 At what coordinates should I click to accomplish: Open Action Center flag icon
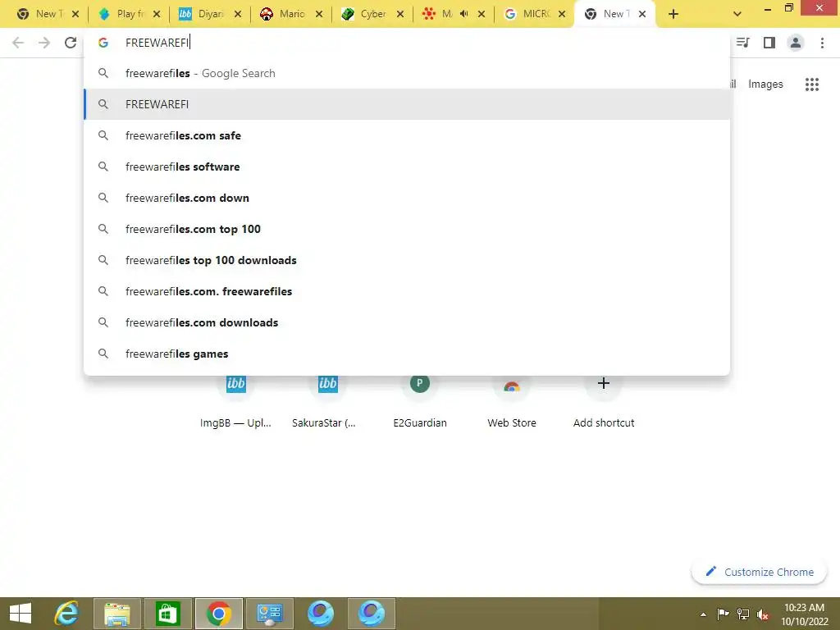(723, 614)
